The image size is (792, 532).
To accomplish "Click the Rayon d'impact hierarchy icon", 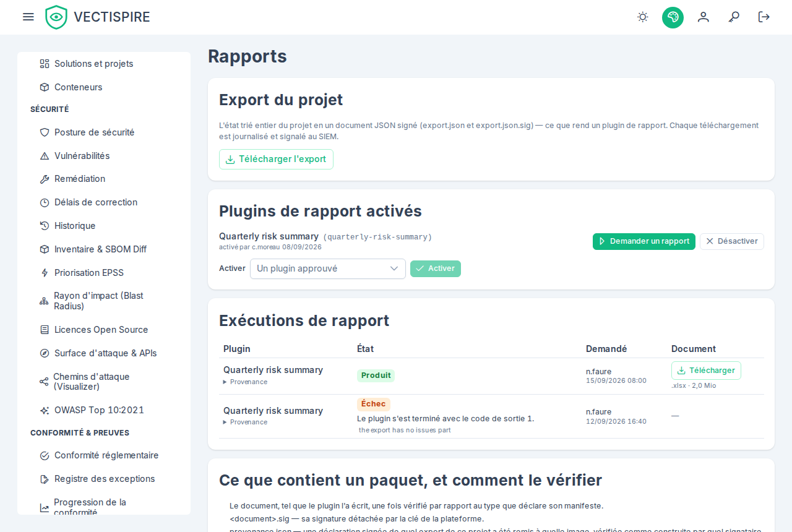I will [44, 301].
